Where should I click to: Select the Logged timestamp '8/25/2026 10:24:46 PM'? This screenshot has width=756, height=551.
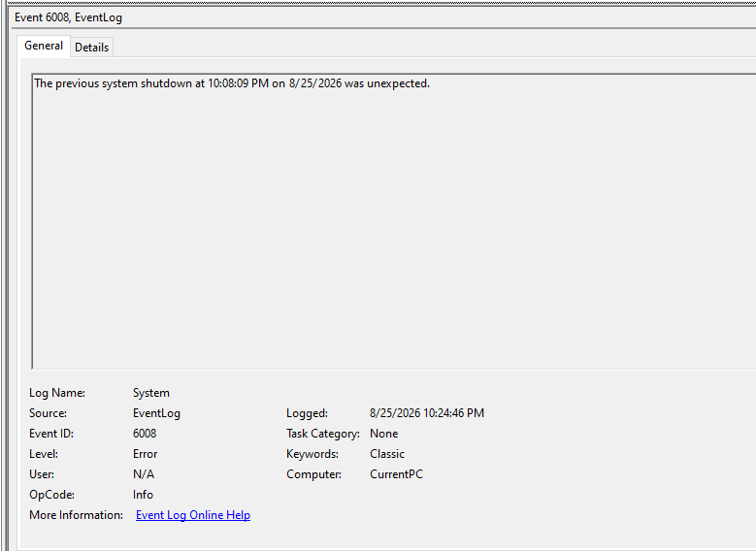427,413
